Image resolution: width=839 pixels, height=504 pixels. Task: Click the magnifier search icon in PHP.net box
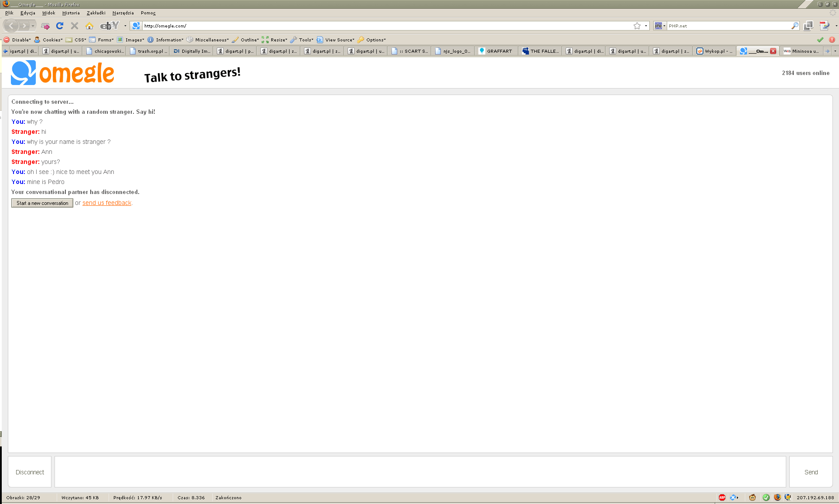[x=795, y=26]
